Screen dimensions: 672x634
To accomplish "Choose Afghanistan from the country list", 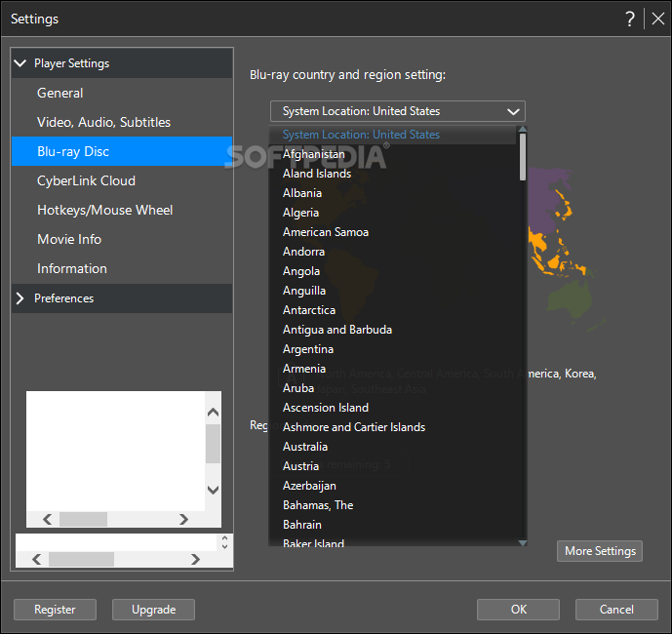I will (x=393, y=154).
